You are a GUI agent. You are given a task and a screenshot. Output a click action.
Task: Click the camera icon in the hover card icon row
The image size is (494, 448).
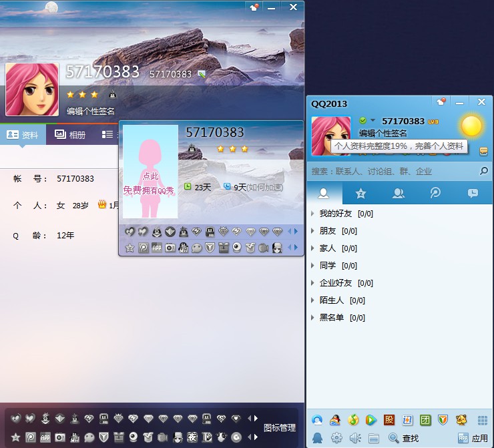tap(170, 248)
